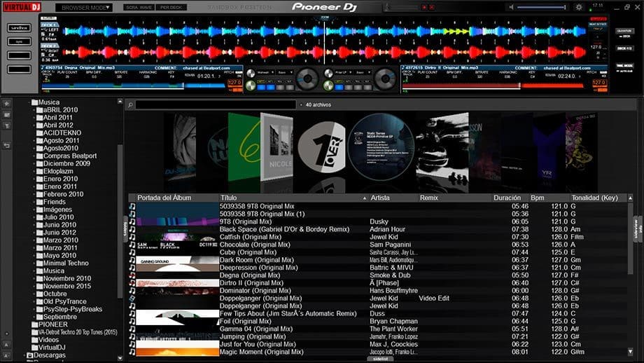This screenshot has height=363, width=644.
Task: Click the larger font 'A' sidebar icon
Action: tap(6, 345)
